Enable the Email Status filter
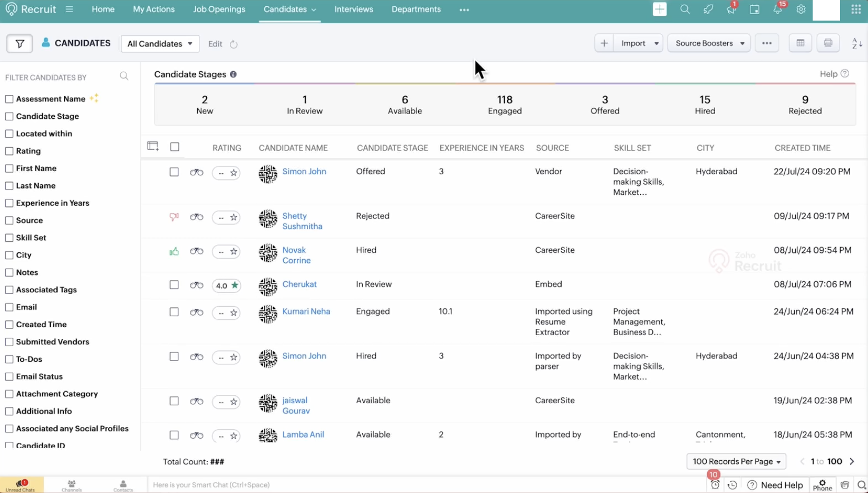Screen dimensions: 868x493 [9, 377]
